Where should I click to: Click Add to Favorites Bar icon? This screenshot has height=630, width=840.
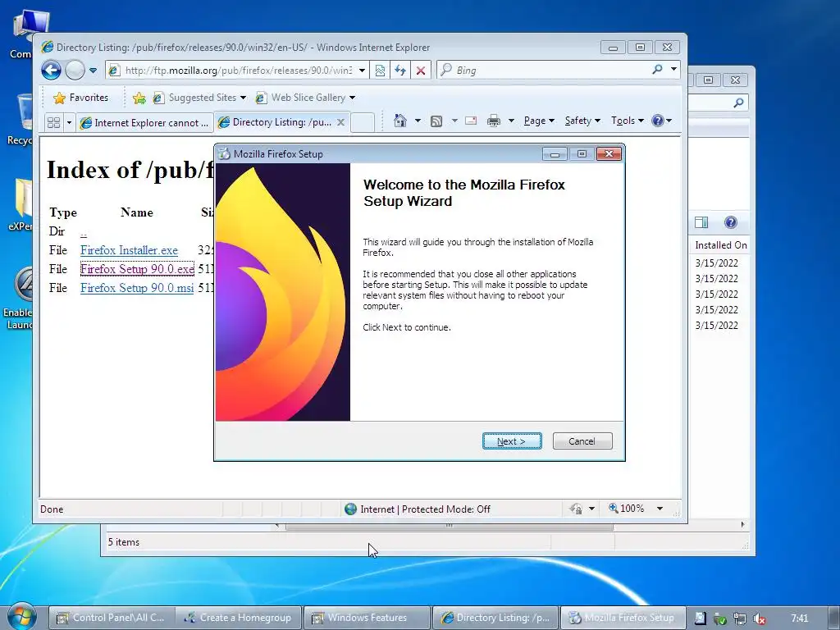pos(139,98)
